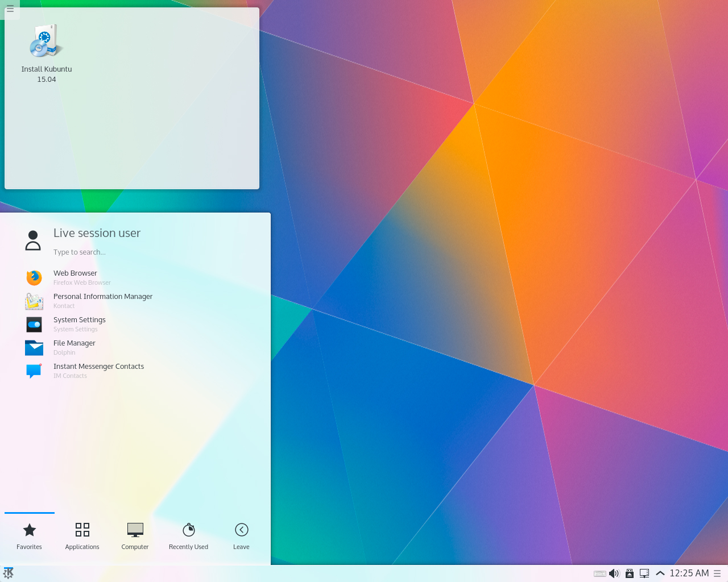Click the 12:25 AM clock

click(689, 573)
